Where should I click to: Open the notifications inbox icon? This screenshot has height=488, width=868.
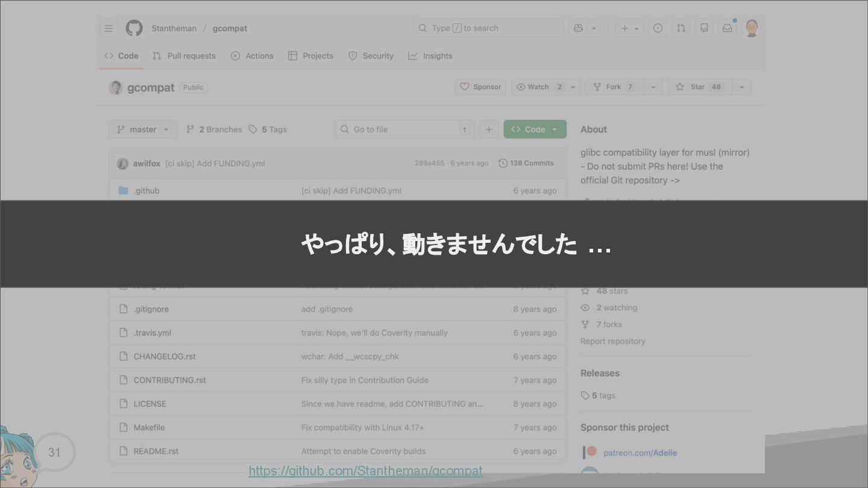tap(728, 28)
